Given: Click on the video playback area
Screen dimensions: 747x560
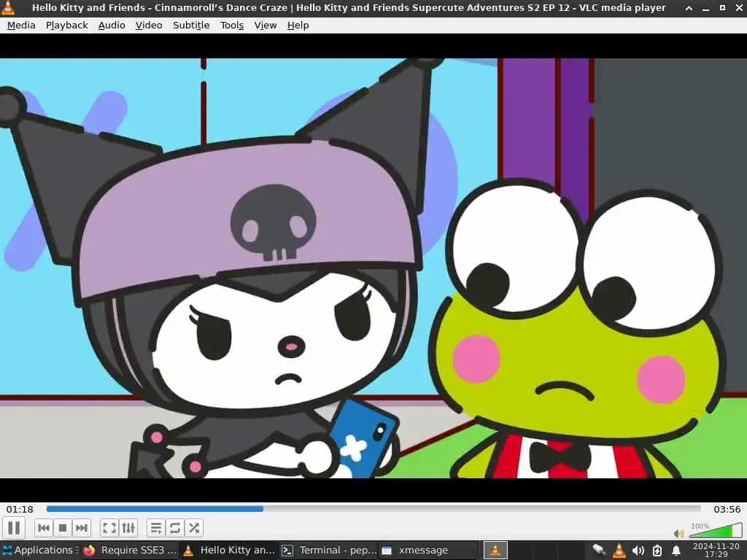Looking at the screenshot, I should (x=373, y=268).
